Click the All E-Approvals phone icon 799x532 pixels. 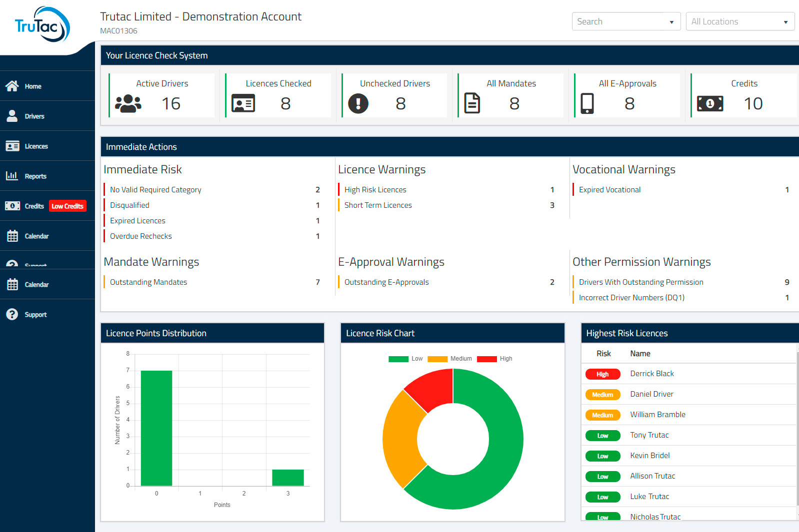[x=587, y=103]
